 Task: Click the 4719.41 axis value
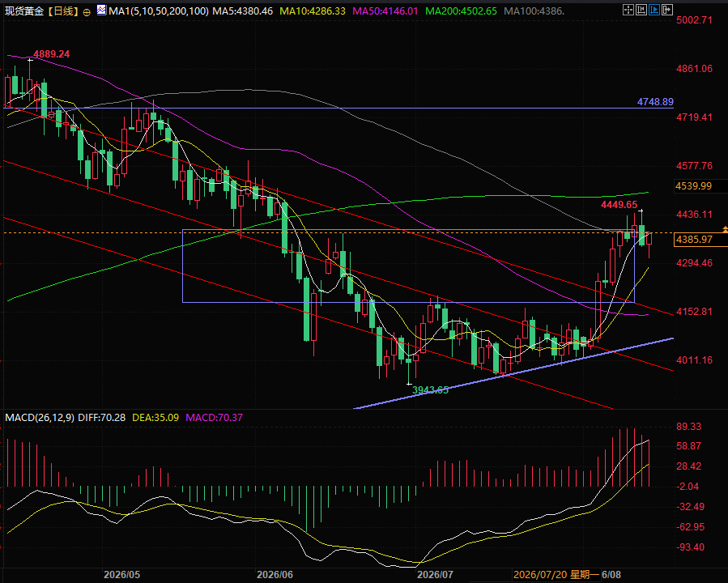coord(694,117)
